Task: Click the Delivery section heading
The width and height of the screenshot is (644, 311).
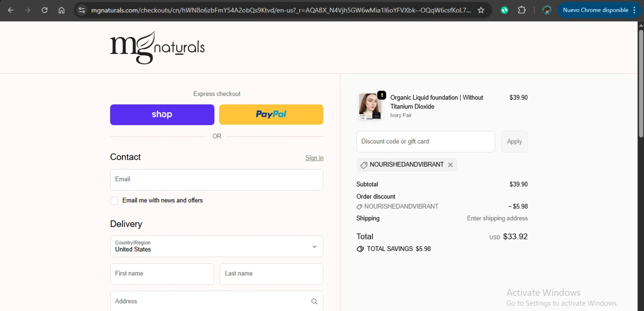Action: (126, 224)
